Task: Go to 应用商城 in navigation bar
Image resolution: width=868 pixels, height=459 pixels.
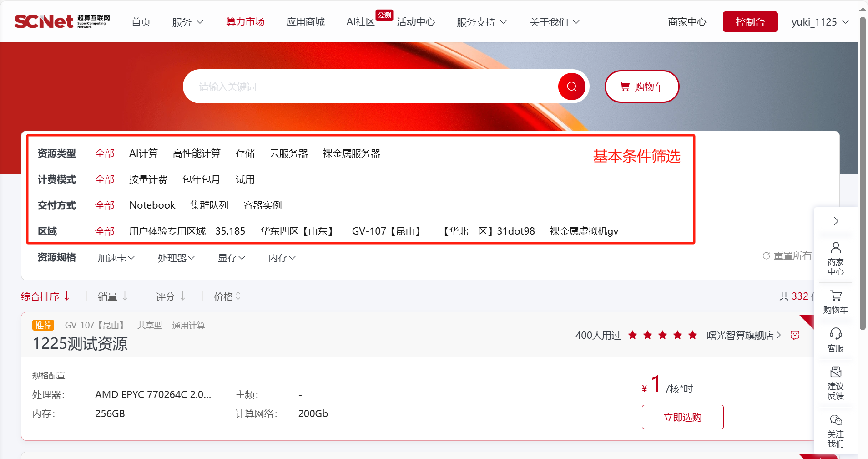Action: [305, 22]
